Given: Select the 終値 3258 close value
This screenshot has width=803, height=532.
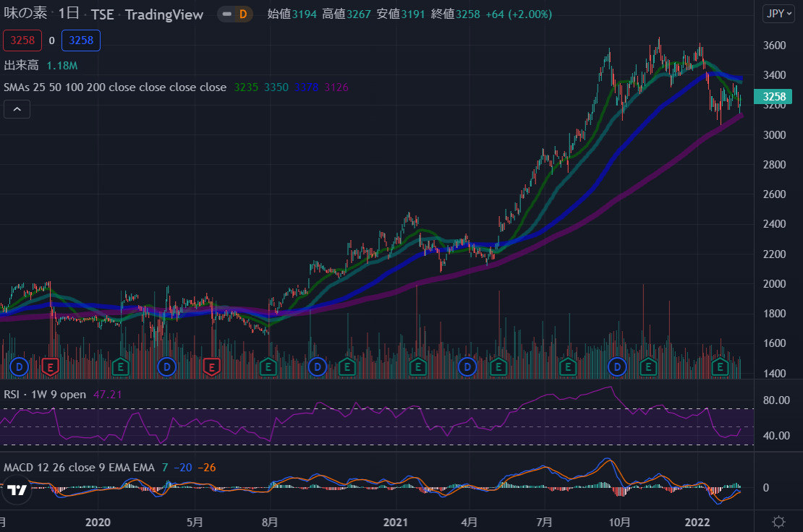Looking at the screenshot, I should [455, 14].
